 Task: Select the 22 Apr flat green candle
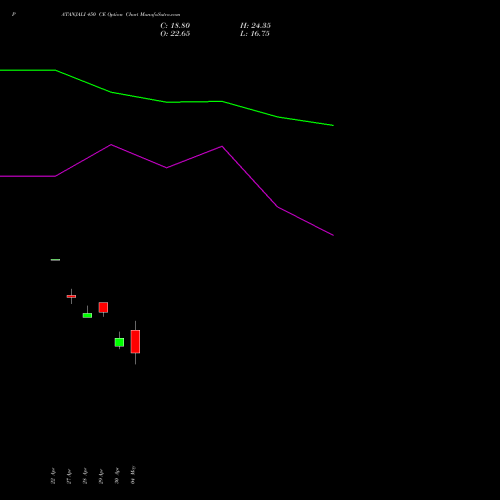tap(55, 260)
